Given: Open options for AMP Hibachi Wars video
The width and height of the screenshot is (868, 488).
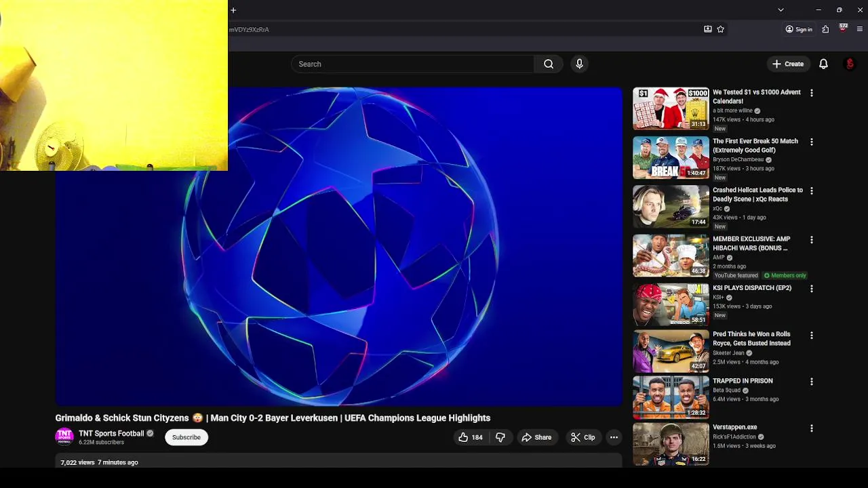Looking at the screenshot, I should click(812, 239).
